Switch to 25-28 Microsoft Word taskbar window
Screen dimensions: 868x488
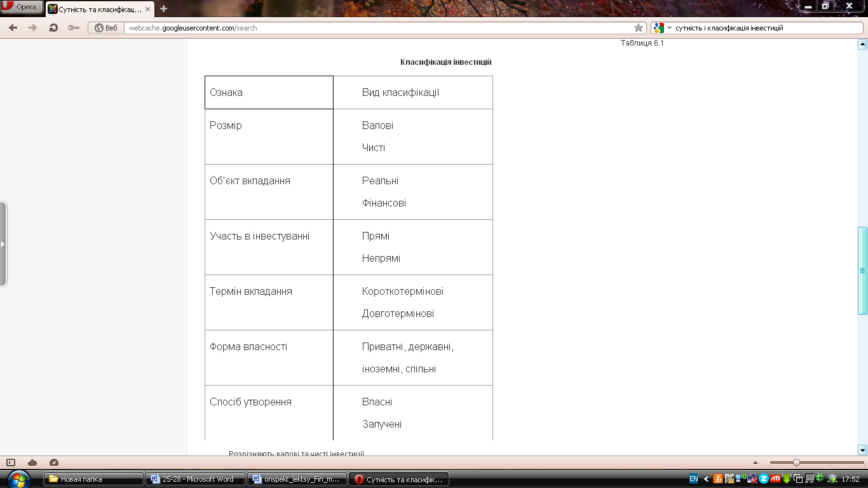tap(195, 479)
